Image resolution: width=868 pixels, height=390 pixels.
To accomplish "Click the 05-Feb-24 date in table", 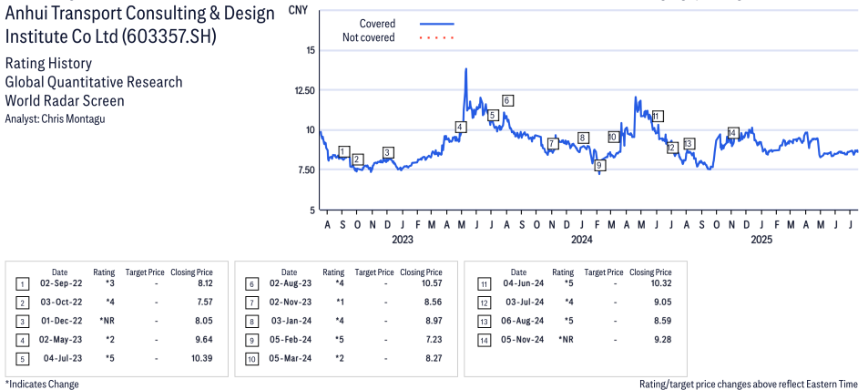I will [291, 340].
